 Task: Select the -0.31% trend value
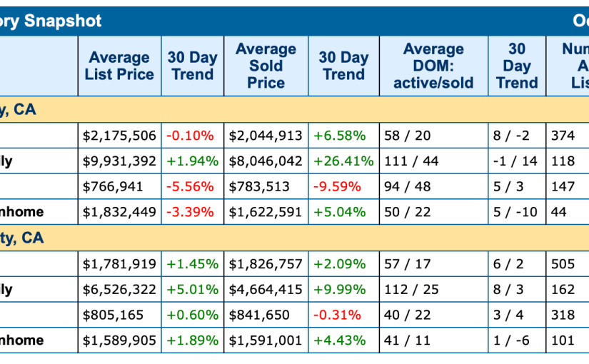[x=333, y=315]
